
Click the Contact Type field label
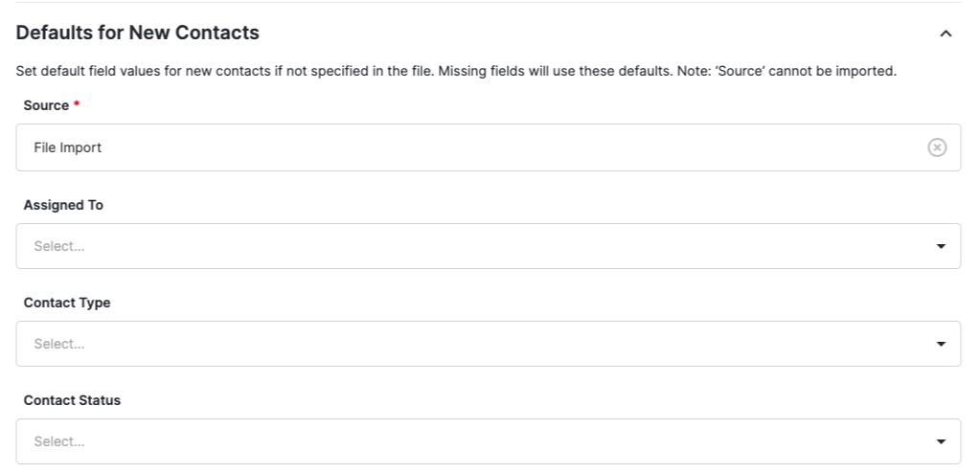67,303
